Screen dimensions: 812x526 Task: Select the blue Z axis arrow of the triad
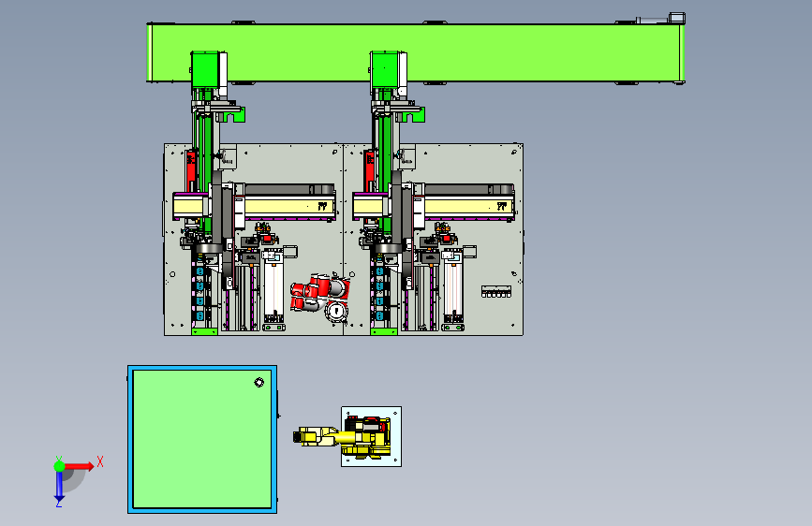coord(59,487)
